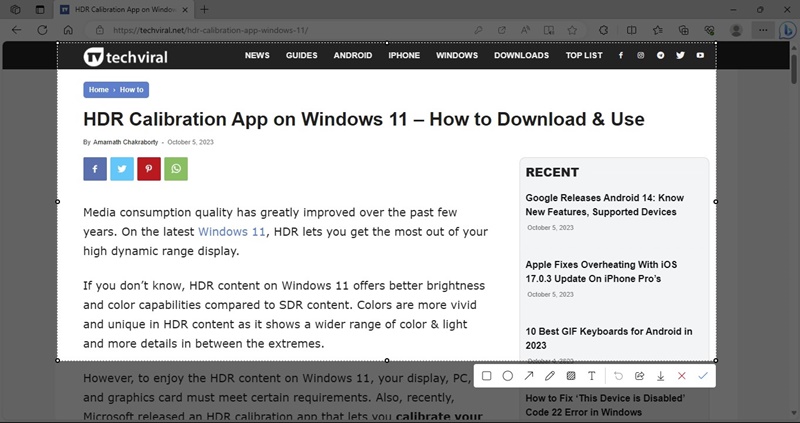The width and height of the screenshot is (800, 423).
Task: Click the techviral logo
Action: pyautogui.click(x=126, y=56)
